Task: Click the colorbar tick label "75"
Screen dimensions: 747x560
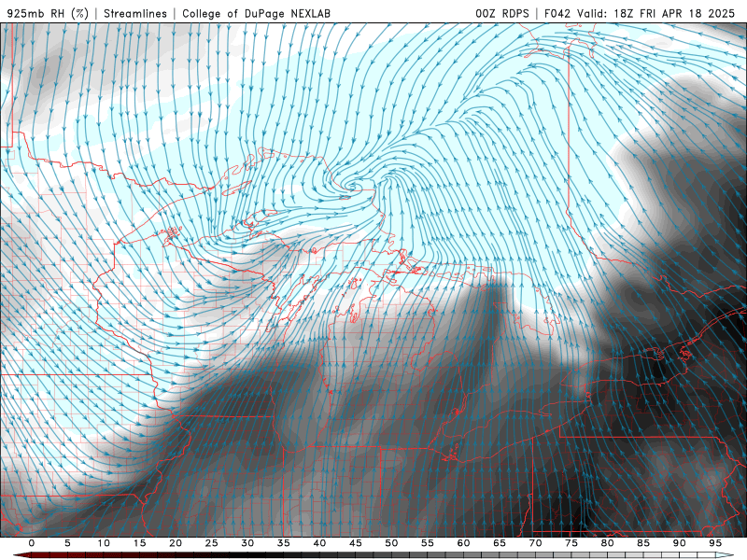Action: [x=571, y=543]
